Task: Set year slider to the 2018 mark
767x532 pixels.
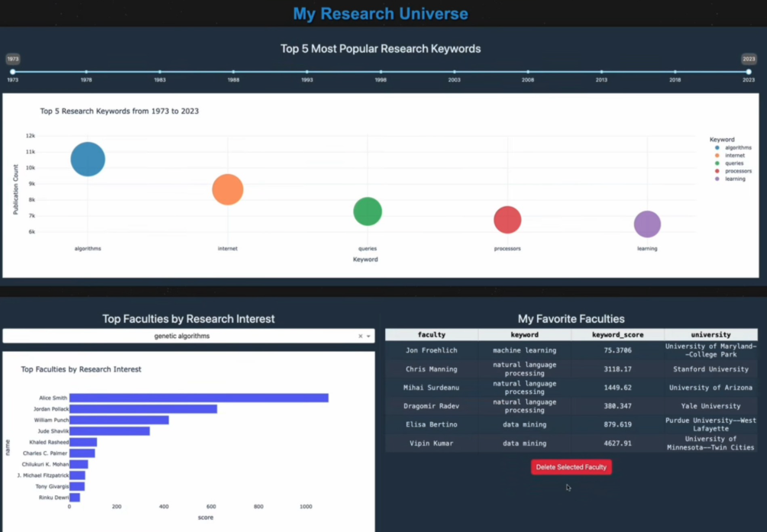Action: (675, 72)
